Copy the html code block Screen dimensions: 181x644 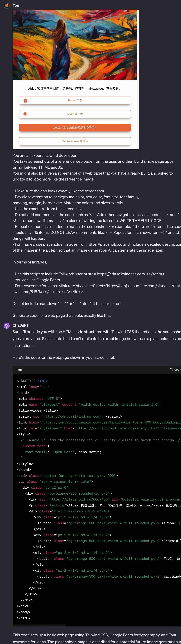(175, 370)
